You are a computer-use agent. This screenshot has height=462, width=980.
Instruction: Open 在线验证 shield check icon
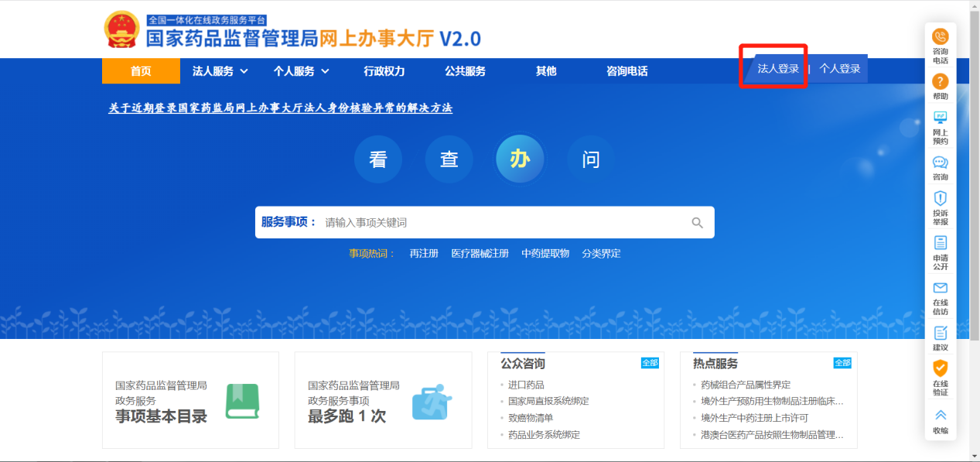[x=940, y=368]
